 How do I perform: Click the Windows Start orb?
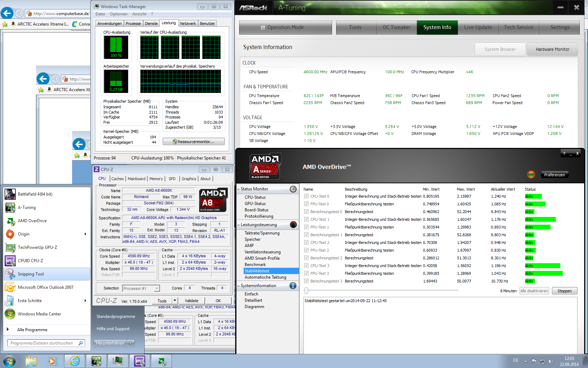(x=9, y=361)
